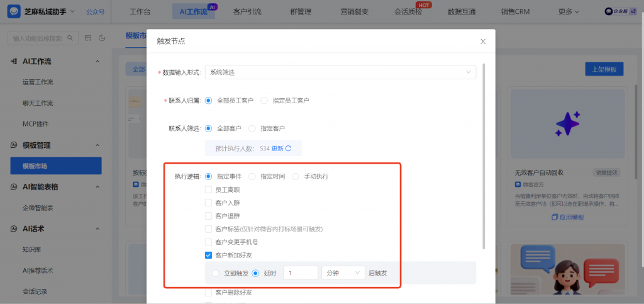The width and height of the screenshot is (644, 304).
Task: Open the 工作台 tab
Action: 140,12
